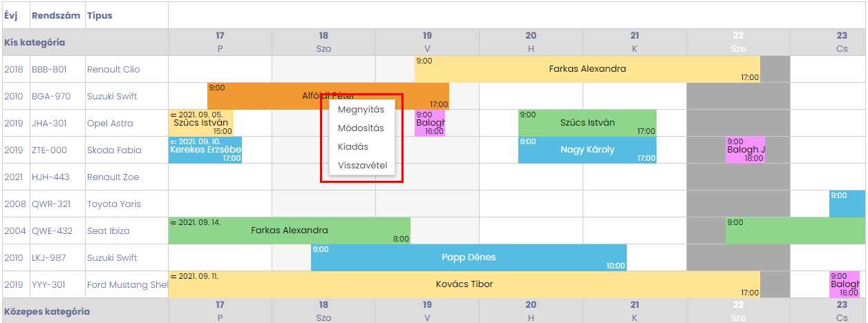Select Megnyitás in the context menu
The image size is (868, 323).
tap(361, 110)
